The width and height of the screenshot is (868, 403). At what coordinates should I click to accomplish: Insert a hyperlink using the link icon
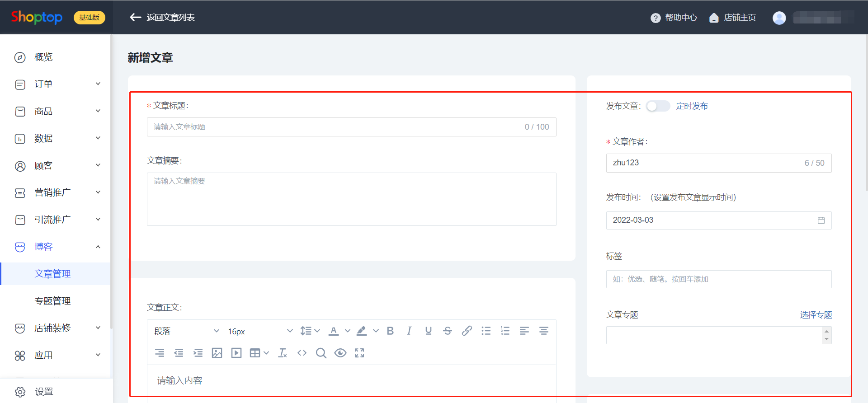point(467,331)
